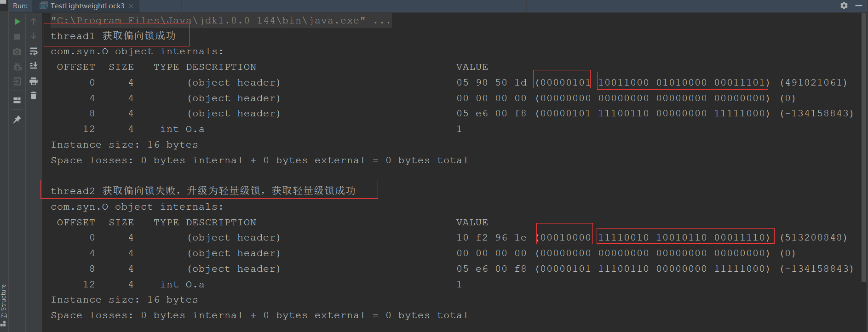Toggle soft-wrap for console output
868x332 pixels.
34,51
